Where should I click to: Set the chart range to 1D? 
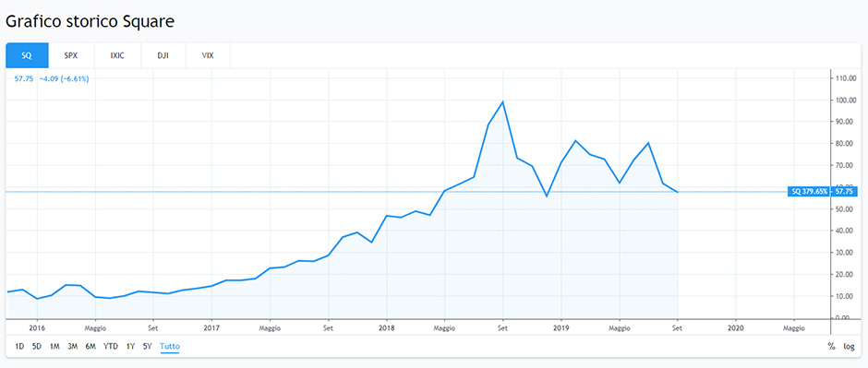coord(19,347)
